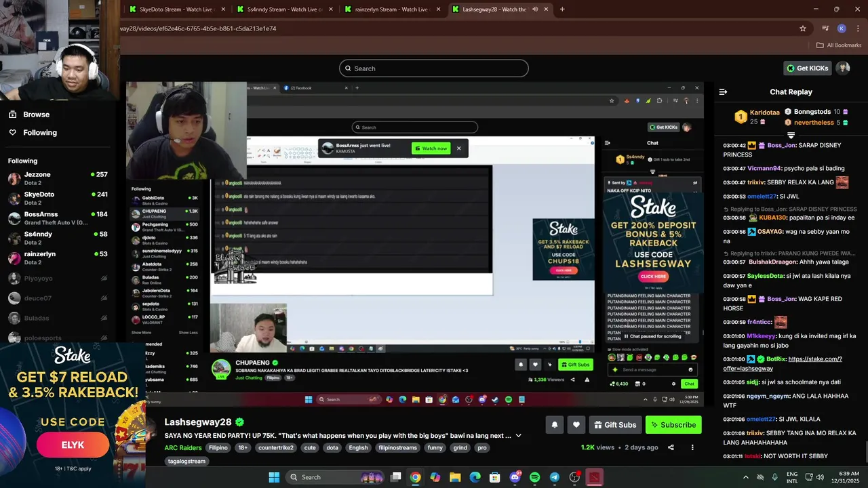Open offline Piyoyoyo channel in sidebar
Viewport: 868px width, 488px height.
click(x=58, y=278)
